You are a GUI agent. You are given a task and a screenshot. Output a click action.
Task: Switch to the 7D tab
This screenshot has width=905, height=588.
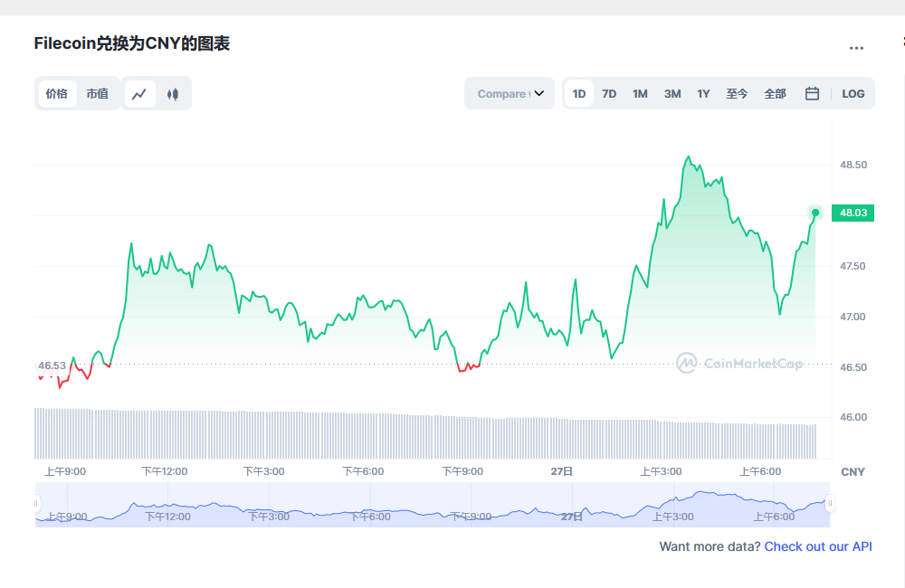608,93
